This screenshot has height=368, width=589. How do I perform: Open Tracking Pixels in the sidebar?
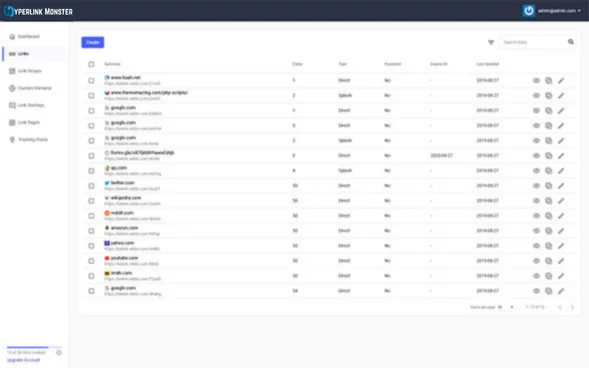pos(33,140)
